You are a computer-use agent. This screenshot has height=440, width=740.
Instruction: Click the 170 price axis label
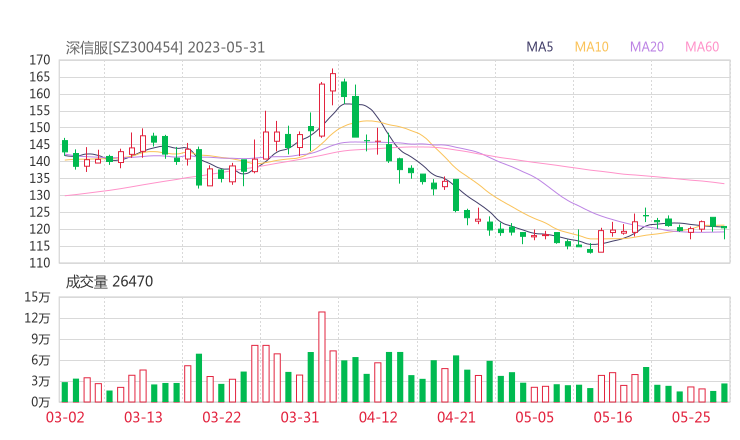40,60
